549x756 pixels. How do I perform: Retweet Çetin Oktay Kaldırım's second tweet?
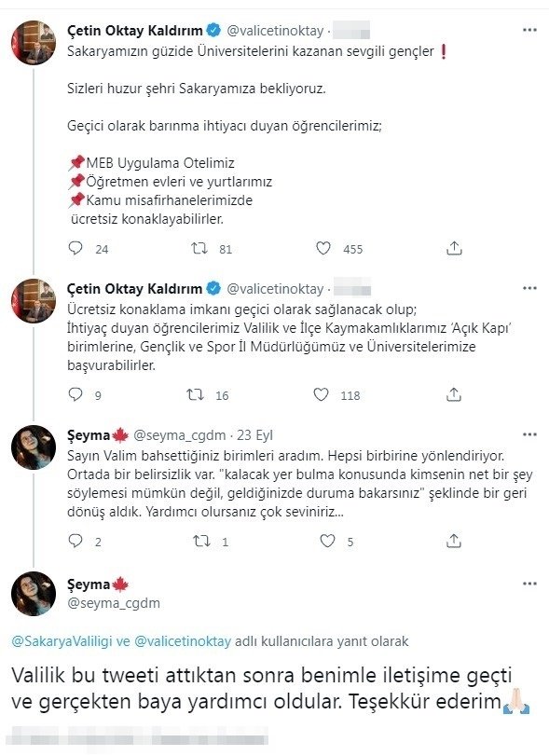pos(197,395)
